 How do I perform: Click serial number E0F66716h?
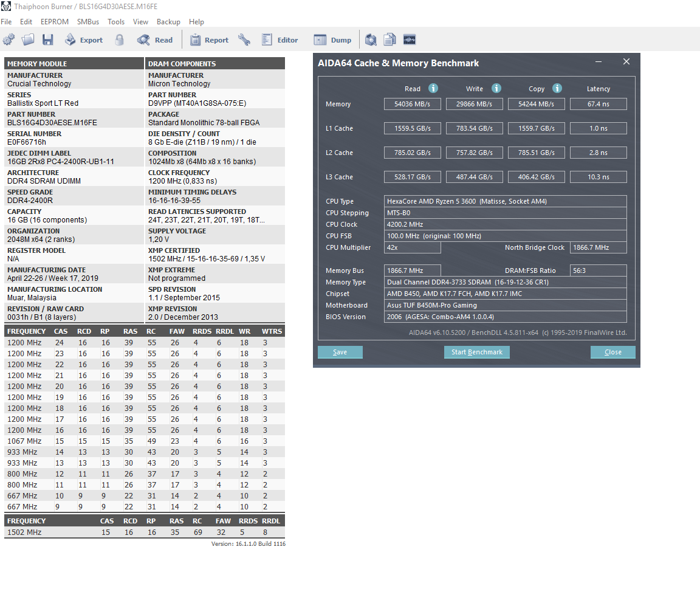click(26, 142)
